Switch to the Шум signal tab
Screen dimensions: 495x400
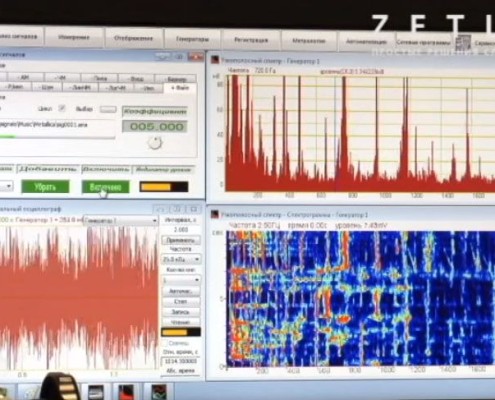click(x=46, y=87)
